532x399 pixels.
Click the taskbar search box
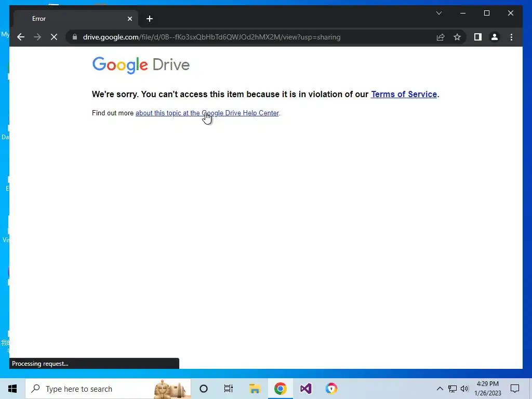(108, 389)
